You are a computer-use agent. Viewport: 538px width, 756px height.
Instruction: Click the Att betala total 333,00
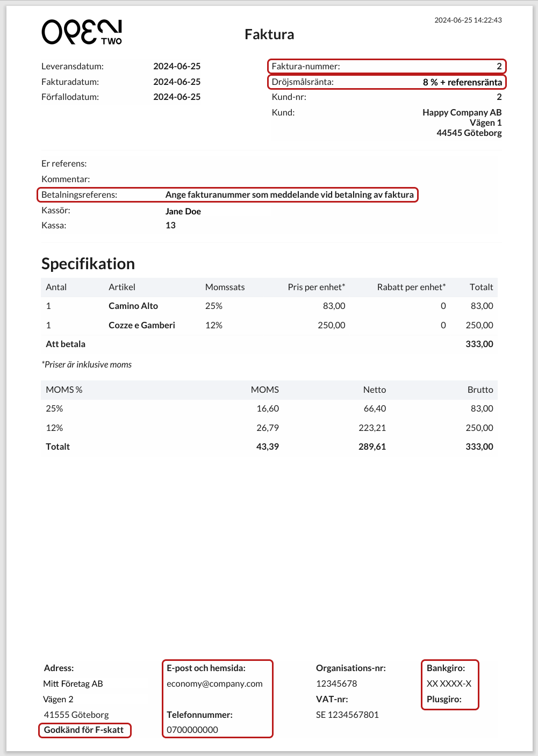click(x=479, y=344)
